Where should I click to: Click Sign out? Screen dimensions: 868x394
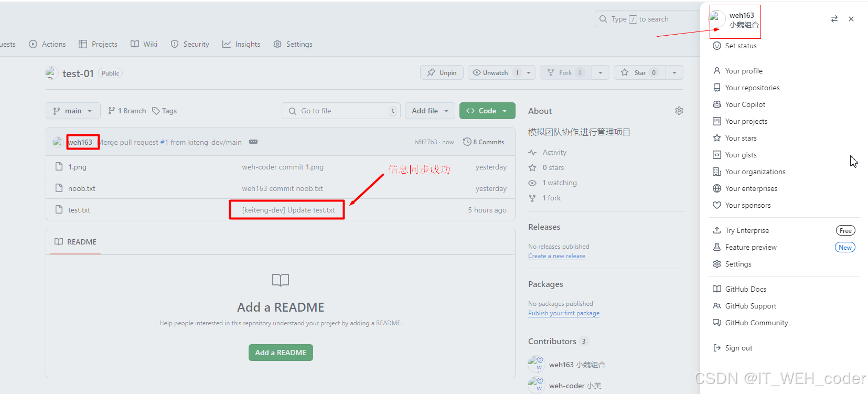pos(784,348)
